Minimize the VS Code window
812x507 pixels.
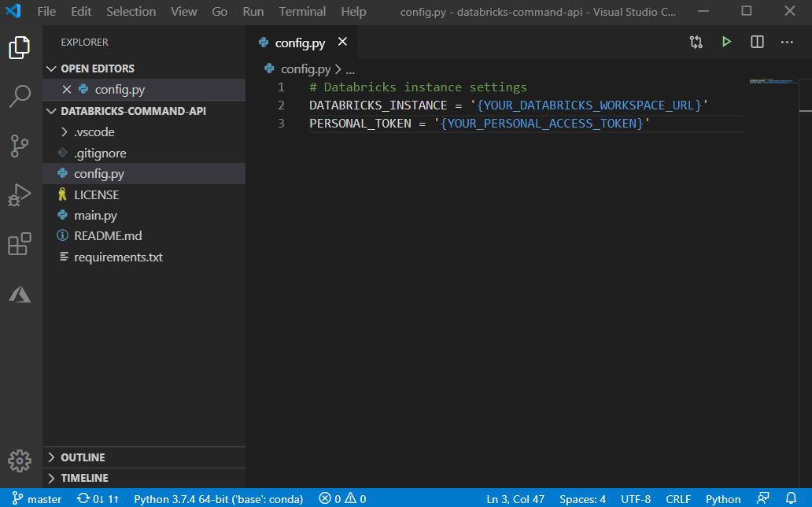[703, 11]
